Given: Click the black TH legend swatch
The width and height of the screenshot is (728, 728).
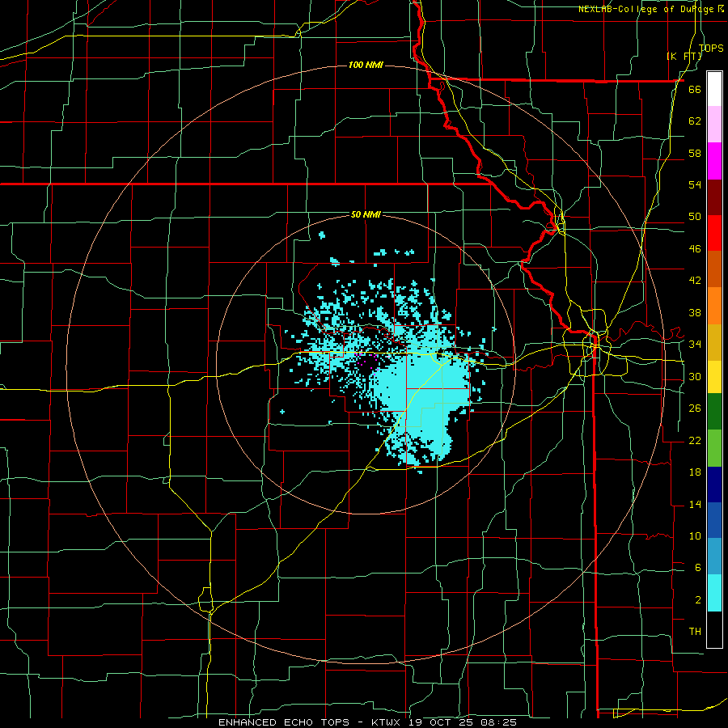Looking at the screenshot, I should [x=714, y=629].
